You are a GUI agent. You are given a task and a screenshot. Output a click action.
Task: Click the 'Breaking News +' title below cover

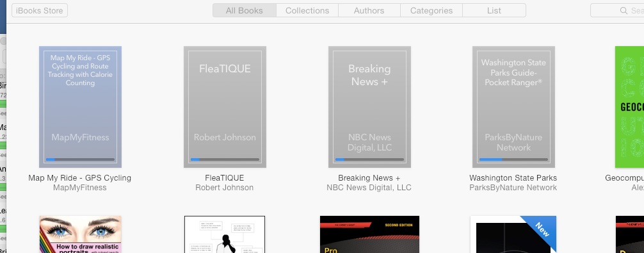tap(369, 178)
